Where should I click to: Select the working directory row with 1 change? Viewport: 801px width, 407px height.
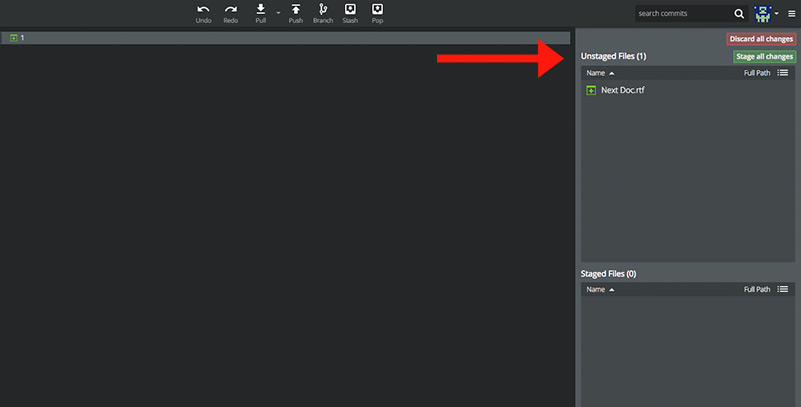(286, 38)
